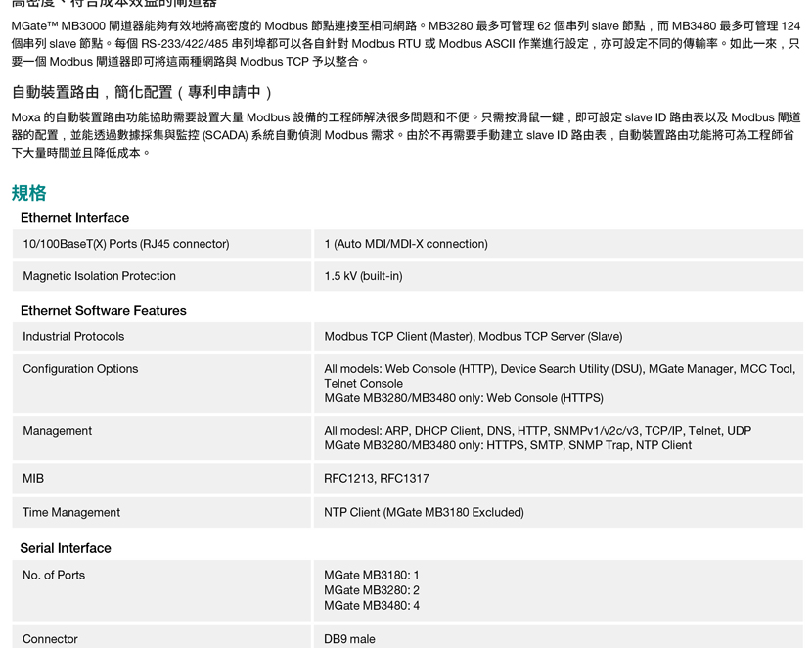Screen dimensions: 812x648
Task: Click the Web Console (HTTP) configuration line
Action: tap(560, 369)
